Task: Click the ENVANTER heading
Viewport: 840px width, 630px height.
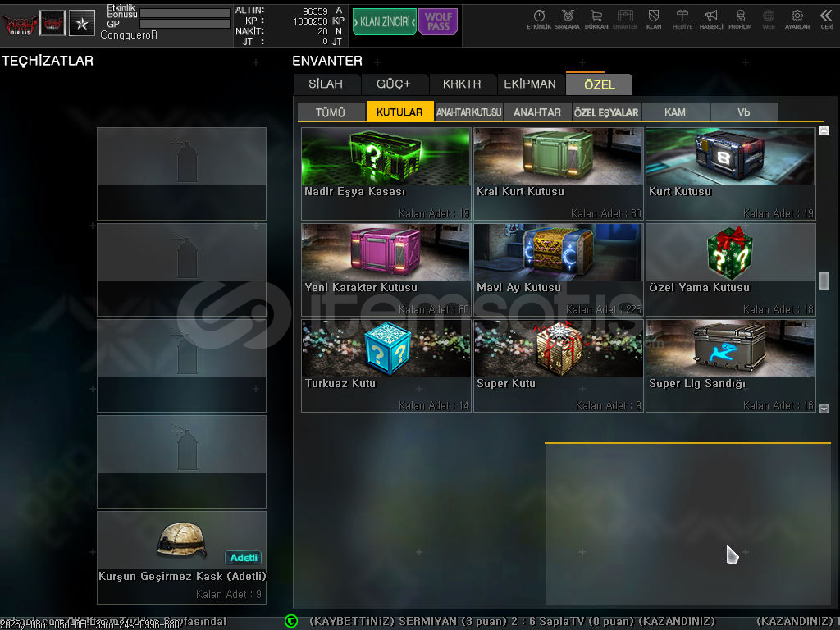Action: coord(327,61)
